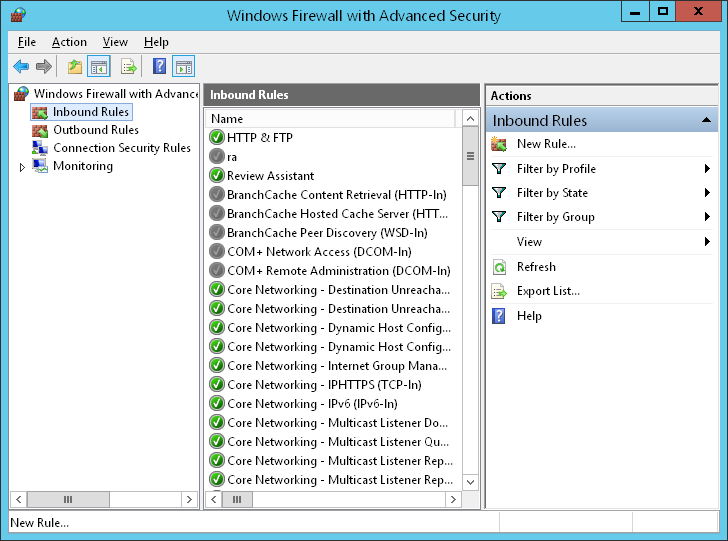Click the firewall icon in title bar
Image resolution: width=728 pixels, height=541 pixels.
pos(18,14)
